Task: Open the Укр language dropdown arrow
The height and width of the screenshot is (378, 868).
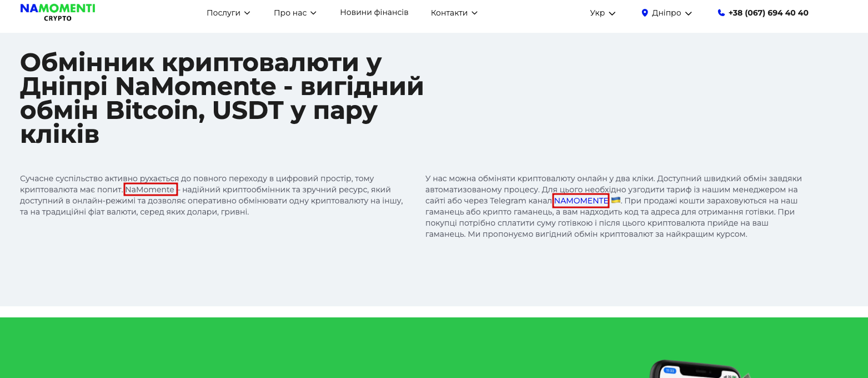Action: point(612,13)
